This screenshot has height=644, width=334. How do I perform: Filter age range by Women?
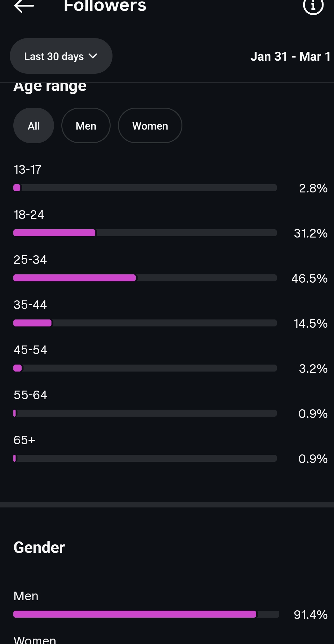pyautogui.click(x=150, y=126)
